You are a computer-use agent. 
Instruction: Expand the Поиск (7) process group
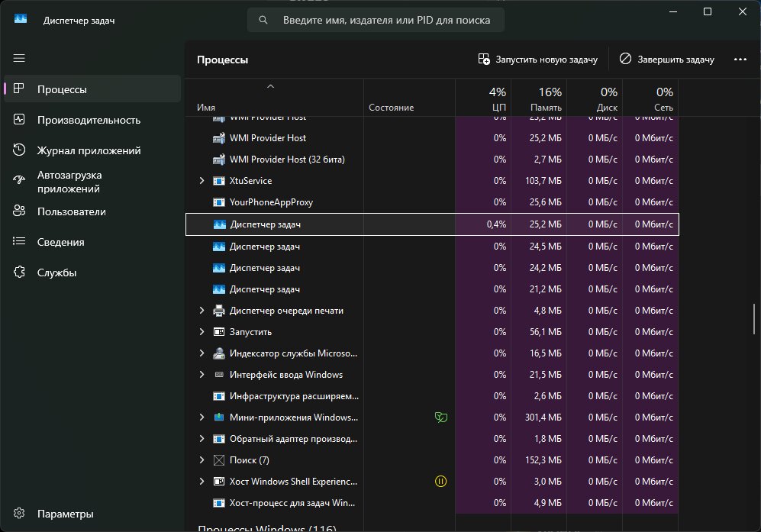pyautogui.click(x=202, y=460)
